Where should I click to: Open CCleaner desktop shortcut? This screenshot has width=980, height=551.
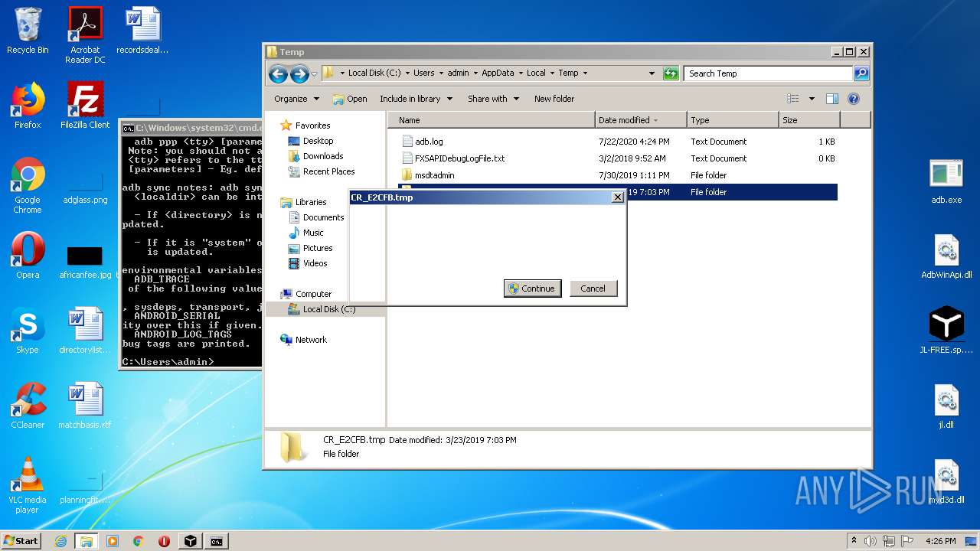[x=28, y=406]
